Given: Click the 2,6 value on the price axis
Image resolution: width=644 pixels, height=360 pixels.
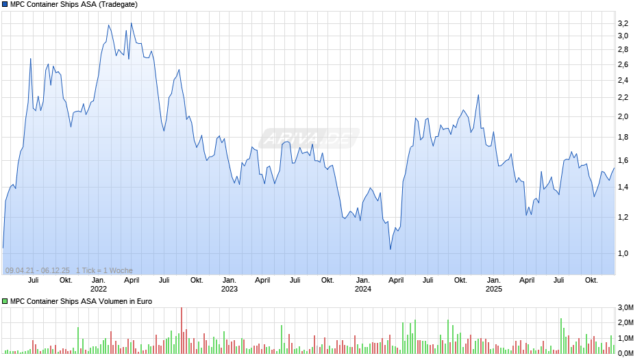Looking at the screenshot, I should 623,64.
